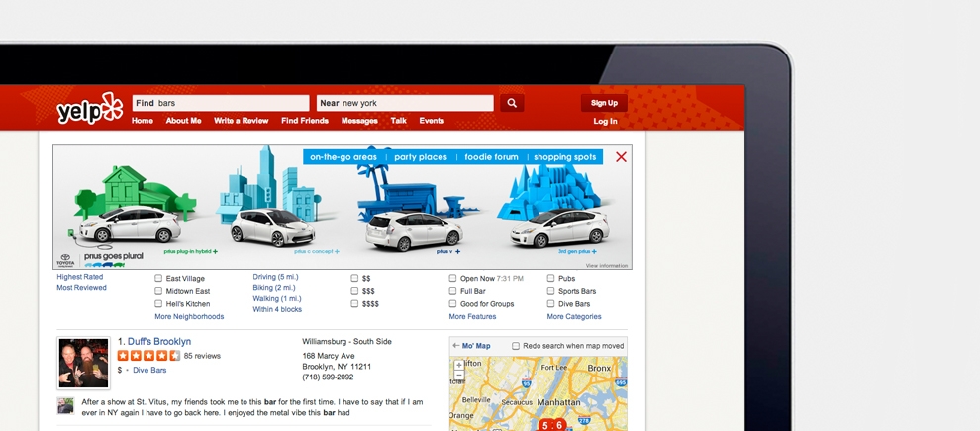Select foodie forum ad tab
Image resolution: width=980 pixels, height=431 pixels.
coord(491,157)
